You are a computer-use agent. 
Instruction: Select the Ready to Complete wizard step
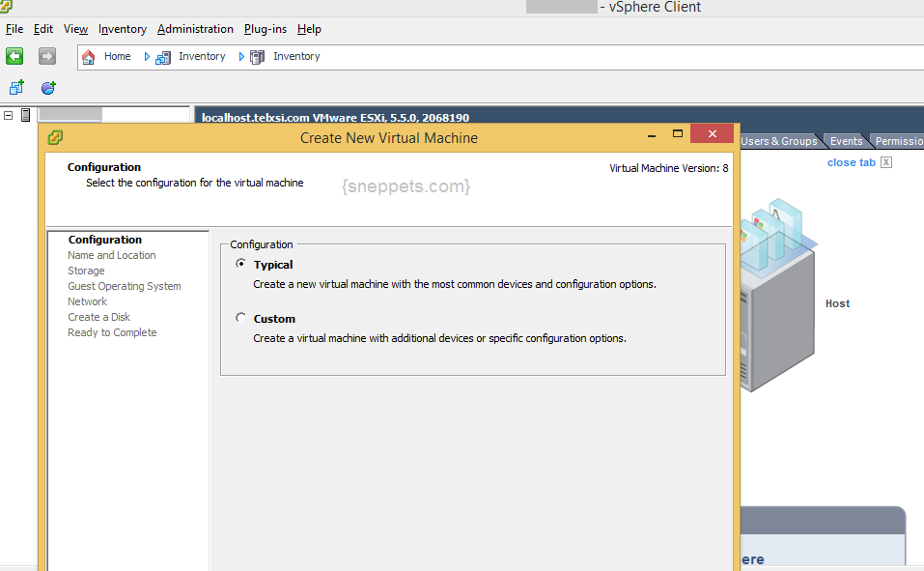(x=112, y=332)
